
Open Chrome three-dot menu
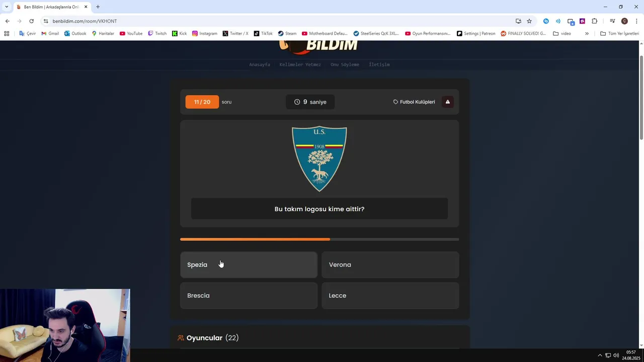(x=636, y=21)
